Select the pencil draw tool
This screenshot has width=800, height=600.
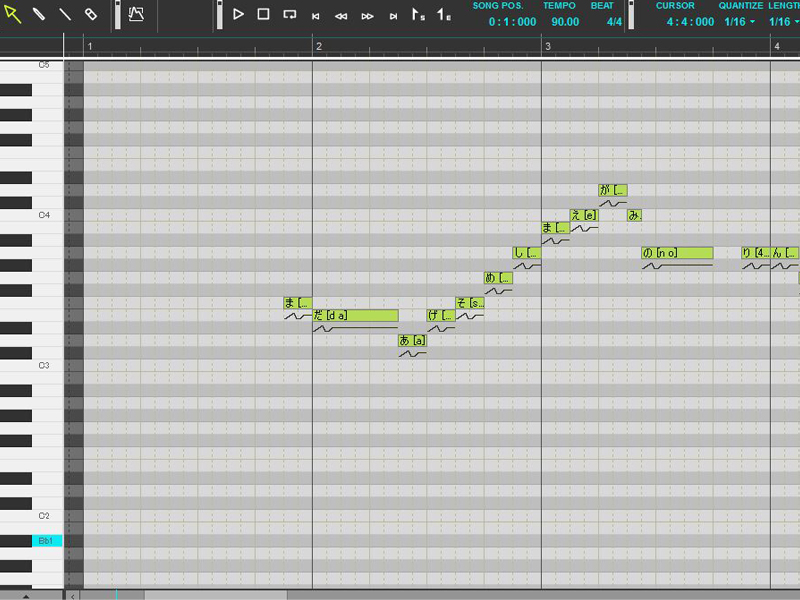[39, 15]
